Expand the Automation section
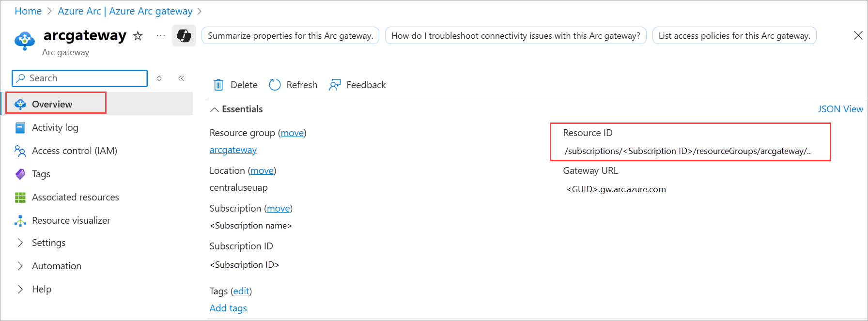 coord(56,266)
